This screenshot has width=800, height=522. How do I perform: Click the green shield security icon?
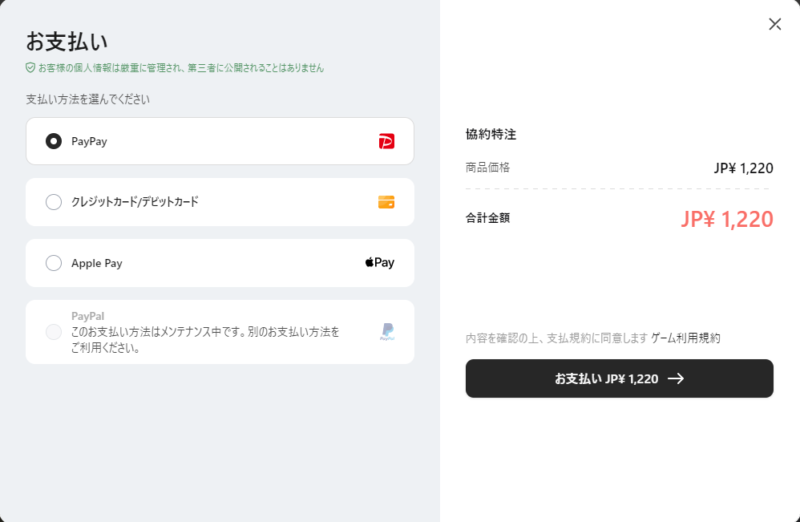(x=31, y=68)
